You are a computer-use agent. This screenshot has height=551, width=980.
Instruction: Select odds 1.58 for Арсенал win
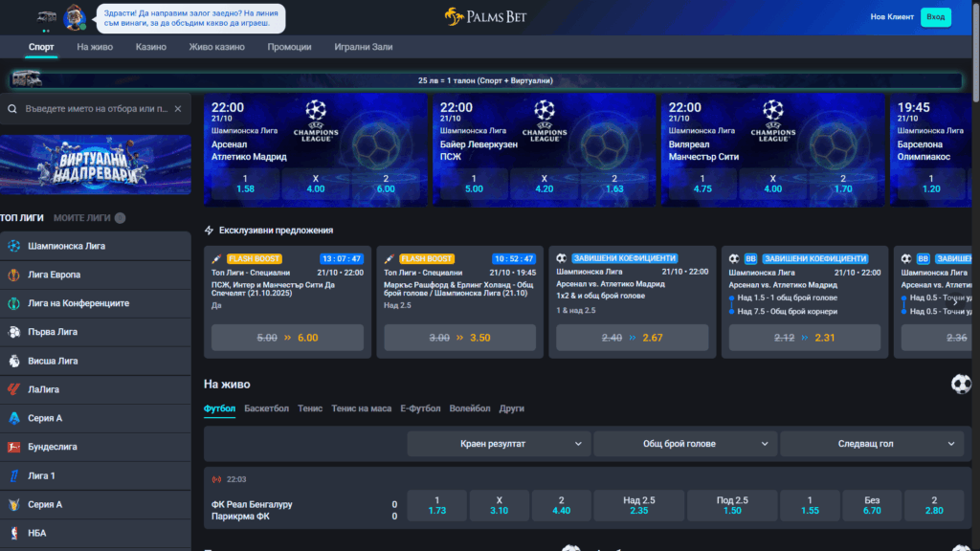point(245,184)
